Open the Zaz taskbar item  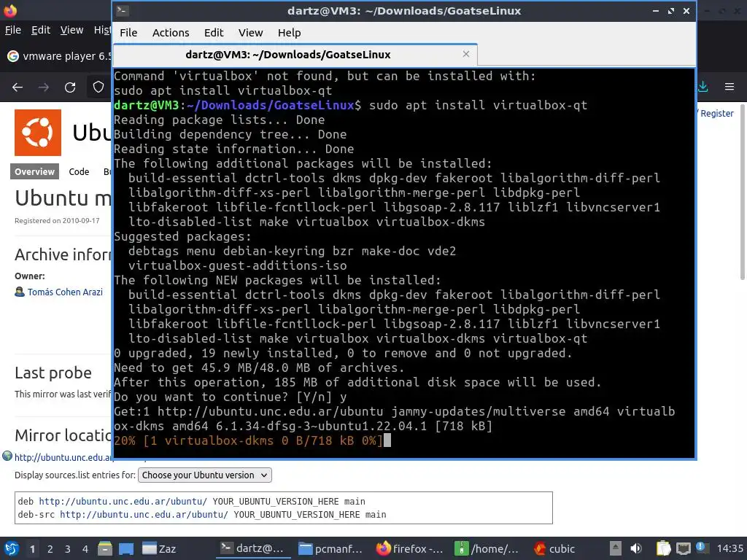[160, 548]
